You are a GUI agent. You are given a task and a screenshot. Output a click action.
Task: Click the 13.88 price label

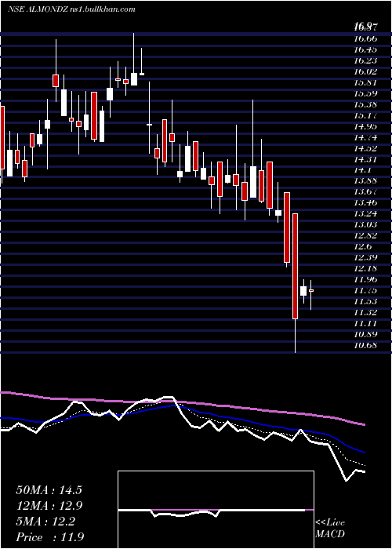point(365,181)
